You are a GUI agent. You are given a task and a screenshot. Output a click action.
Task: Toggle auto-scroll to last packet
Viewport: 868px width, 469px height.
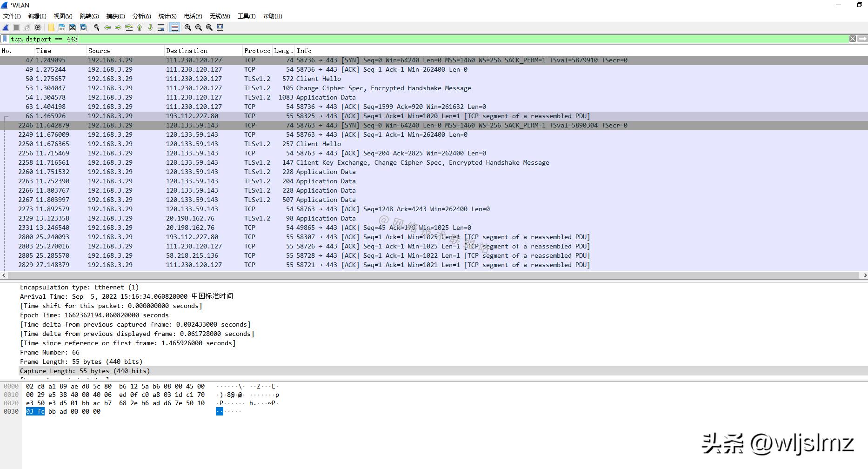(161, 27)
